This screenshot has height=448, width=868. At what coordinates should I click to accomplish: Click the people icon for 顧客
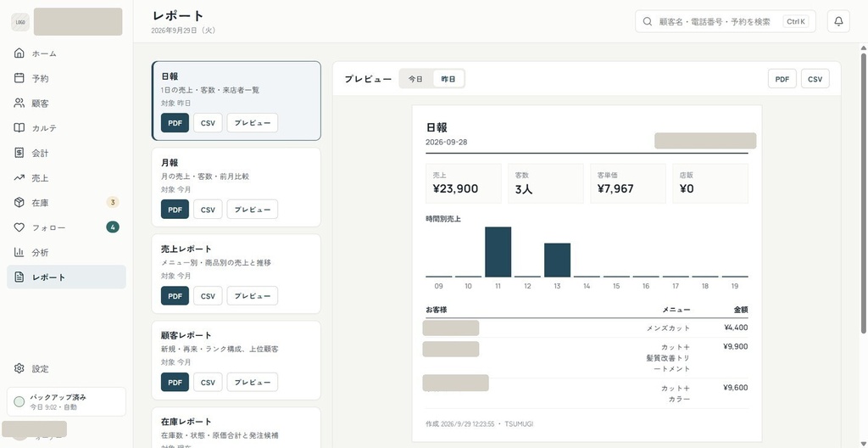[x=19, y=104]
